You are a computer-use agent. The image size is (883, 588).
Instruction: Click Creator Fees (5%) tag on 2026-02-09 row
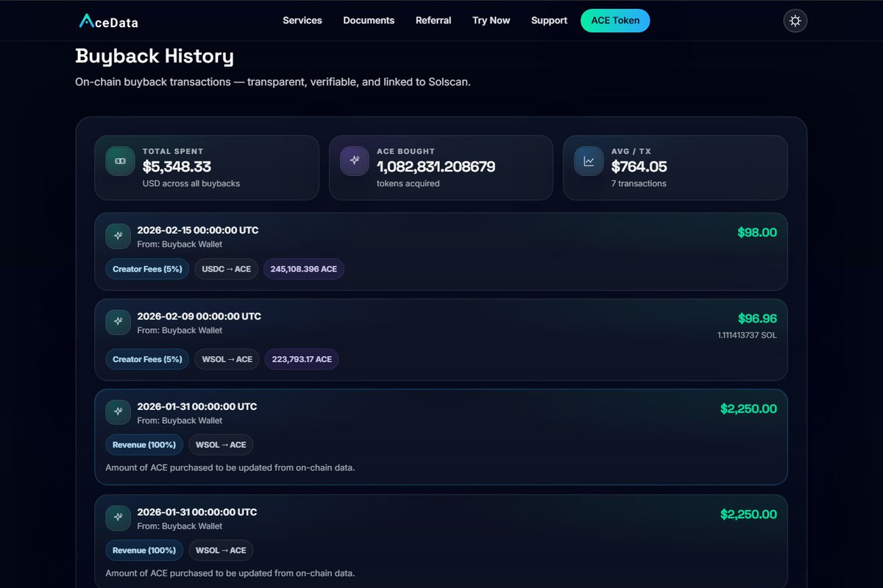click(147, 359)
